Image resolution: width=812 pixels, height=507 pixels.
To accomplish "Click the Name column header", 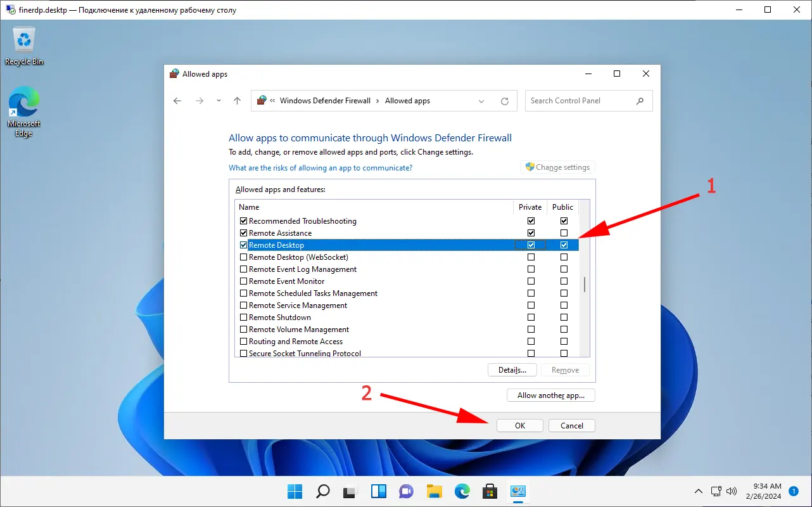I will 374,207.
